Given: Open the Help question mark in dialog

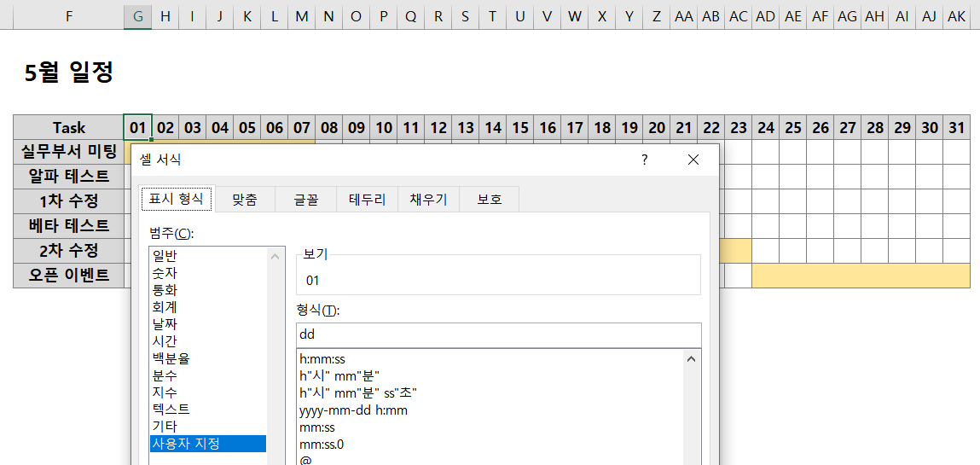Looking at the screenshot, I should (x=644, y=160).
